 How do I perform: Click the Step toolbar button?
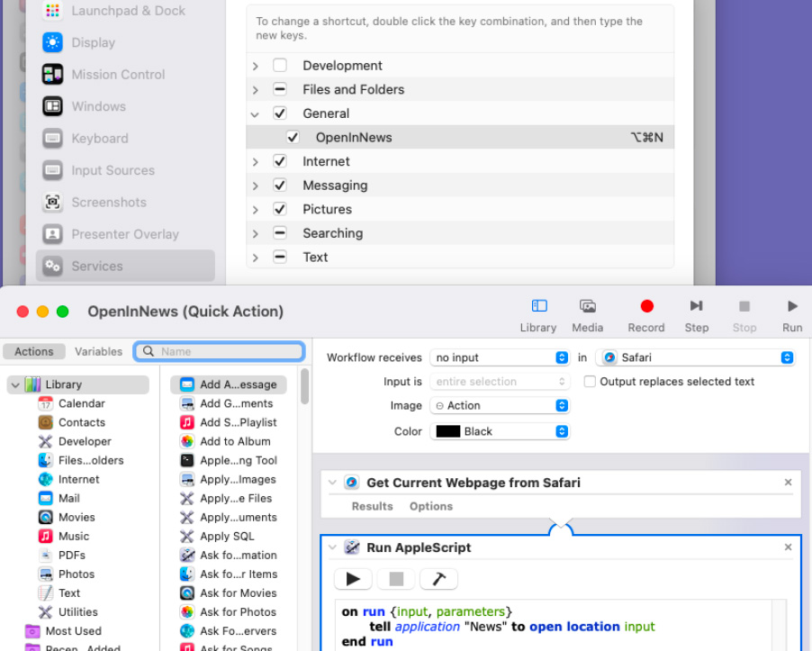[x=697, y=315]
